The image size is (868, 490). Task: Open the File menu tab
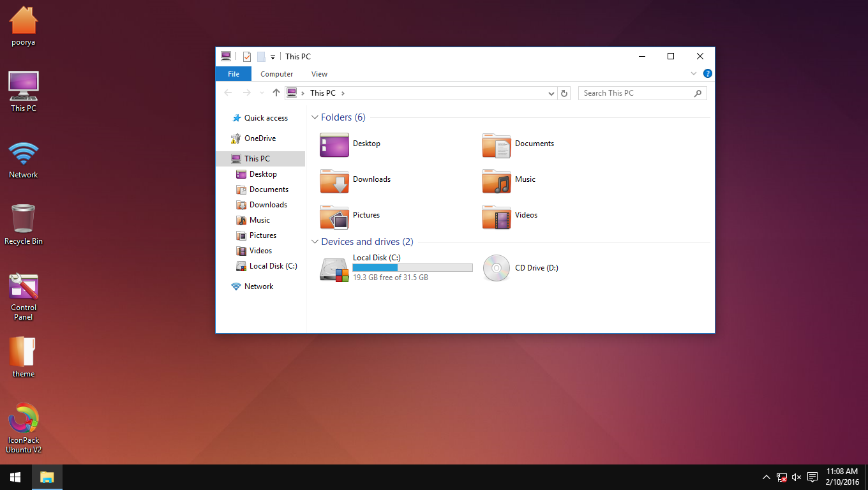[x=234, y=74]
